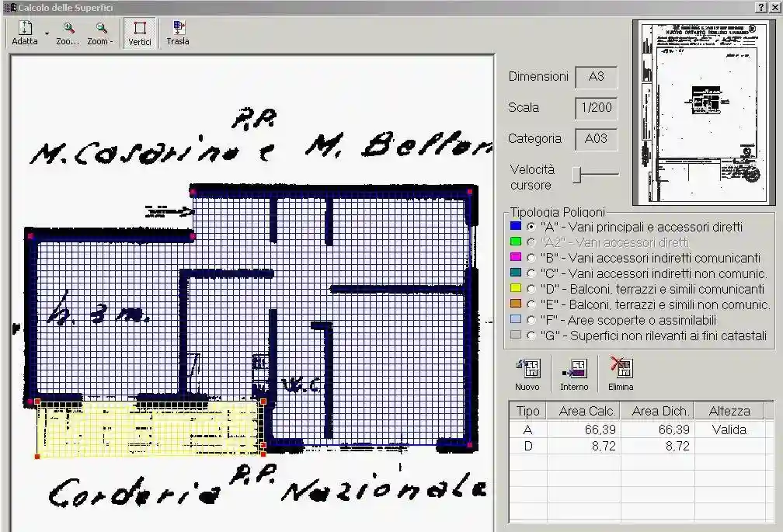
Task: Select the Zoom in magnifier tool
Action: (68, 33)
